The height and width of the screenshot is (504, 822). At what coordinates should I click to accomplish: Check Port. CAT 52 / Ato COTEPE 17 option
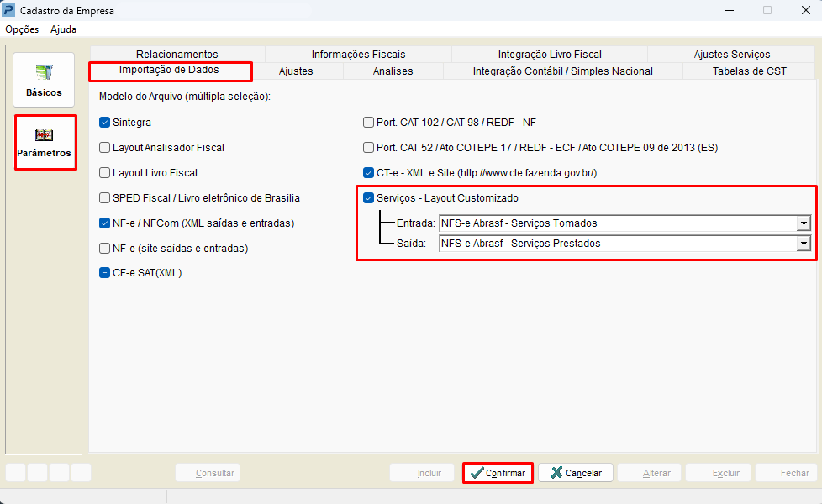(x=368, y=148)
